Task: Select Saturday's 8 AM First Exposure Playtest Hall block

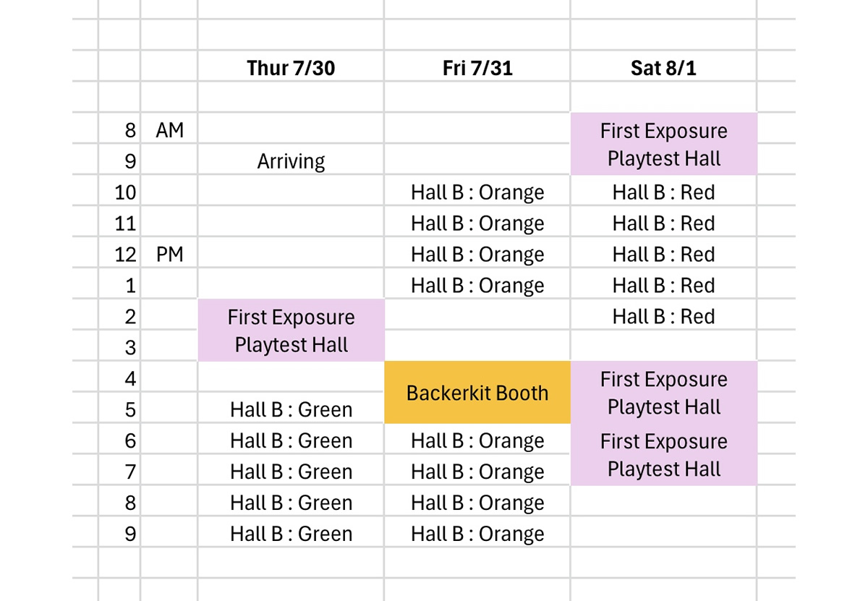Action: (663, 143)
